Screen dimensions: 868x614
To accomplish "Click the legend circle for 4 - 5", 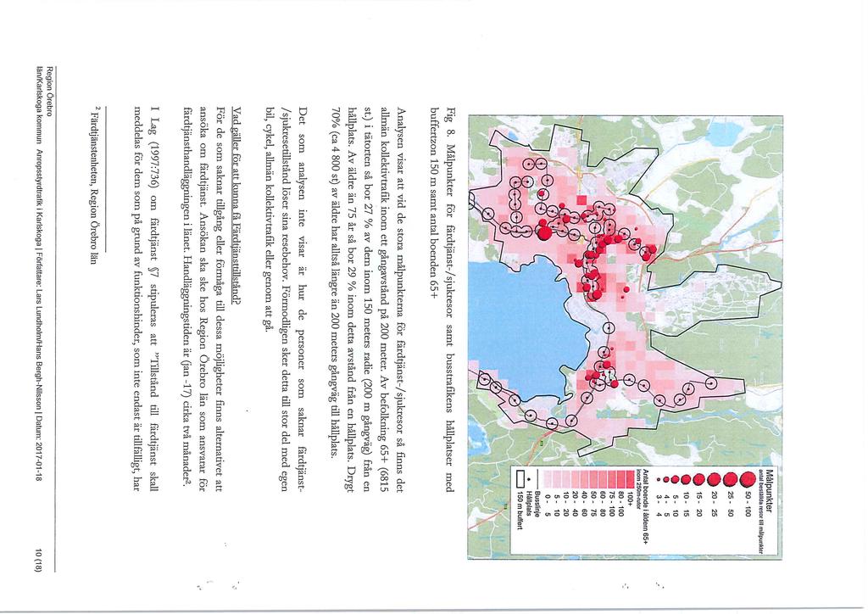I will pyautogui.click(x=666, y=479).
